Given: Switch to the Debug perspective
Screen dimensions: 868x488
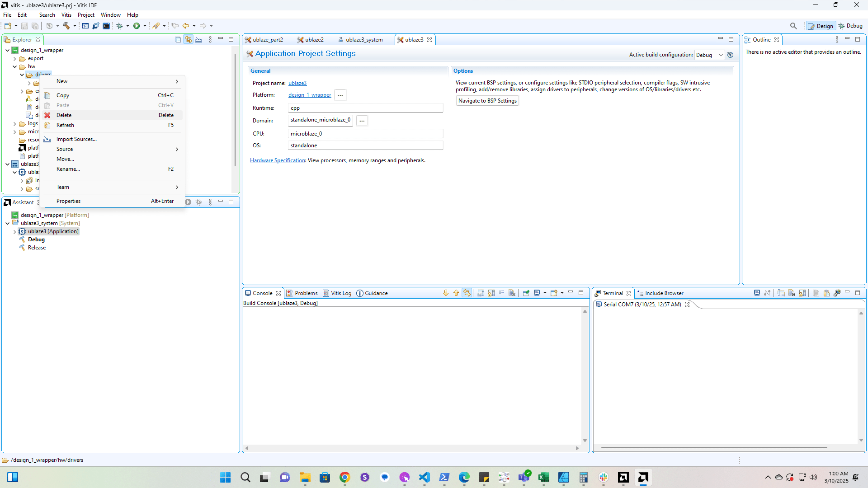Looking at the screenshot, I should 850,26.
